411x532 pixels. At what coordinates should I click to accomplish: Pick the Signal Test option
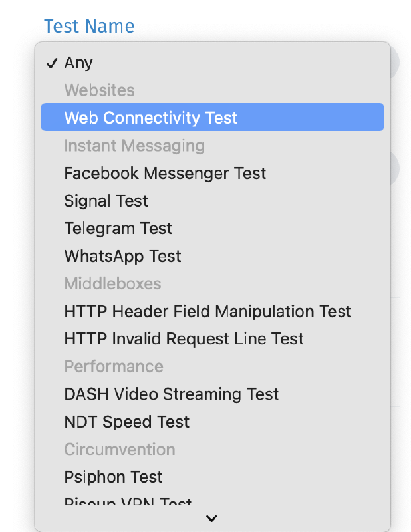pos(106,201)
